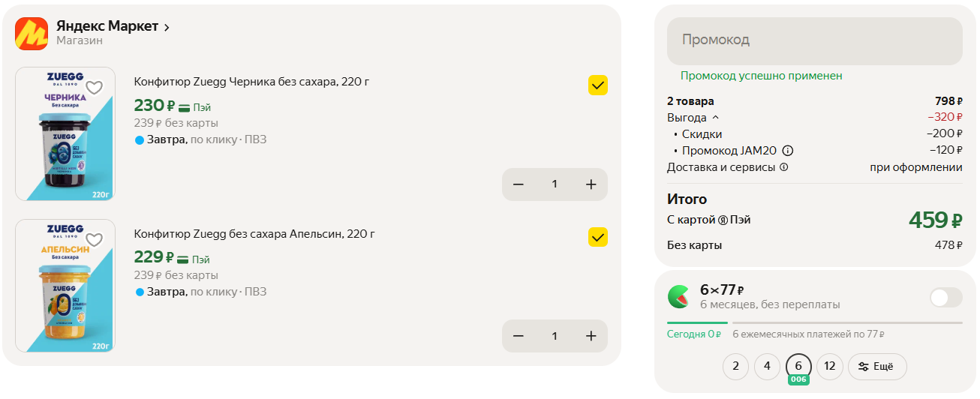Add blueberry jam to favorites heart

tap(94, 88)
